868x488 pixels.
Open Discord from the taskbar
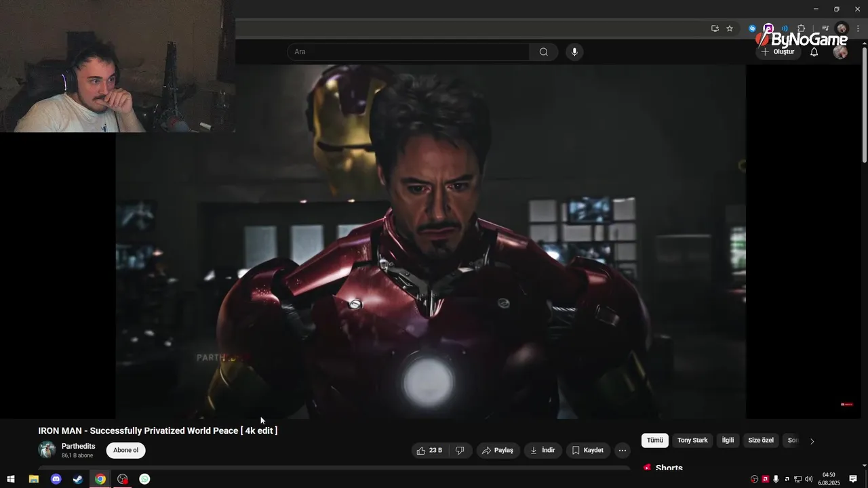click(56, 479)
